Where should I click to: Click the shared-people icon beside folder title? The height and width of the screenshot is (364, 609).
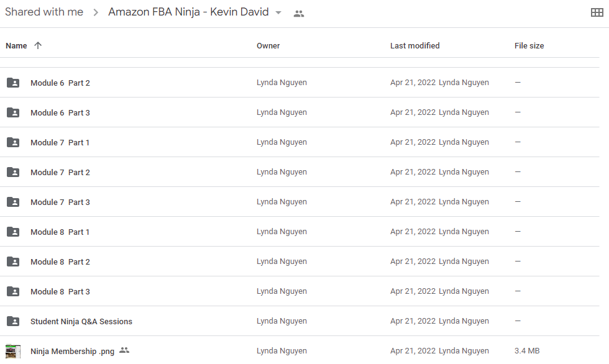(299, 14)
